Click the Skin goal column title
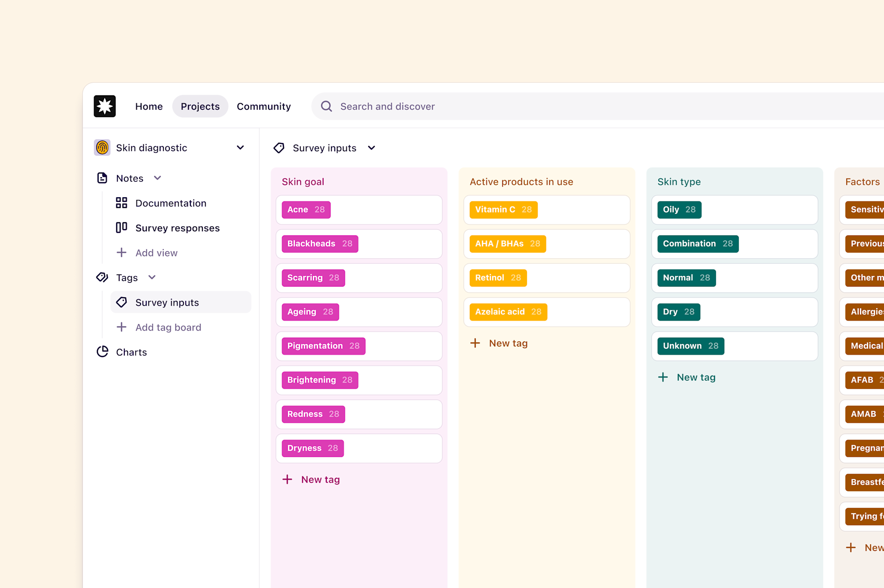This screenshot has width=884, height=588. (x=303, y=182)
